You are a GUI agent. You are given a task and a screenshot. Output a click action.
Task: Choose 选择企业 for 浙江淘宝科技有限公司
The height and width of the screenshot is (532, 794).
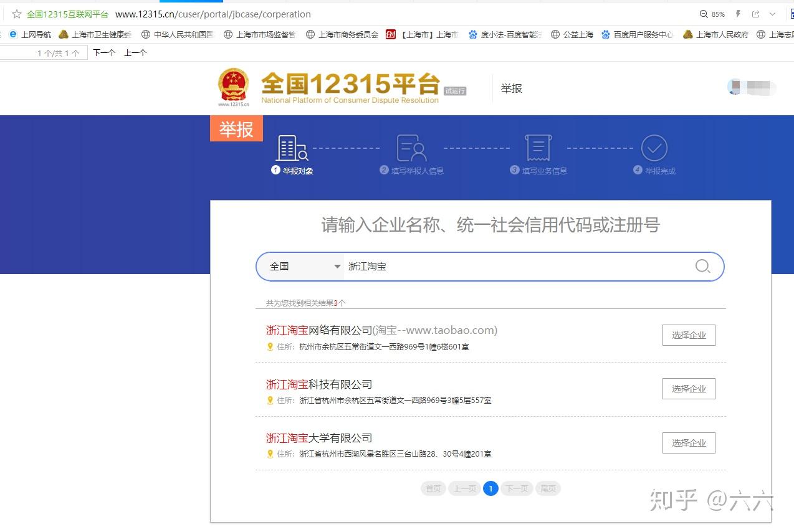pos(689,389)
